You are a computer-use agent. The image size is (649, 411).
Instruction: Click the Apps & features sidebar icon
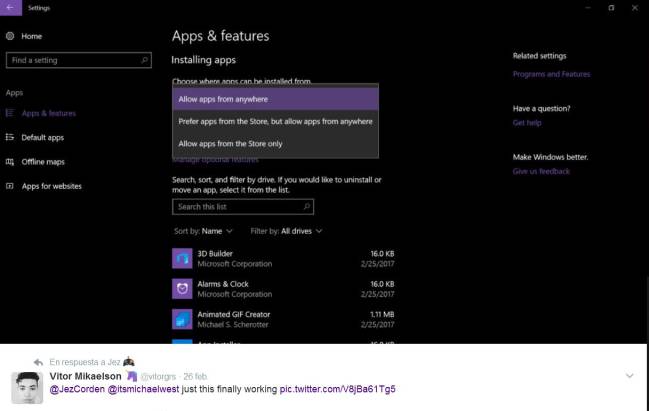pyautogui.click(x=10, y=113)
